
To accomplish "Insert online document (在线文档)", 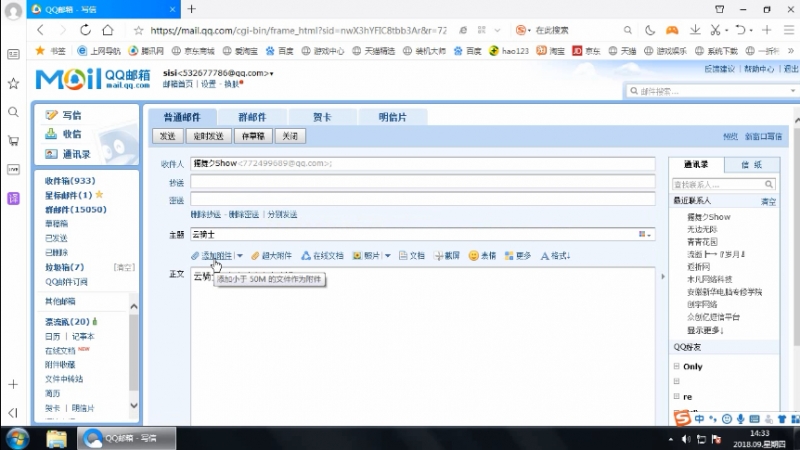I will (322, 256).
